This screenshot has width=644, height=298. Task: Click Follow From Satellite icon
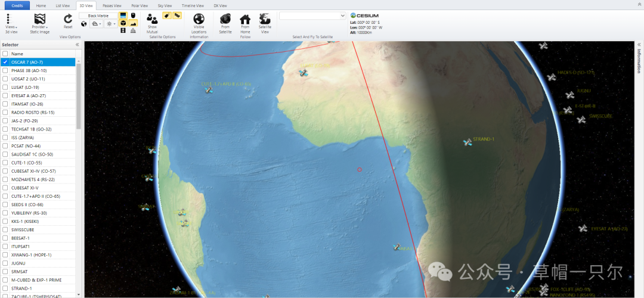click(225, 18)
